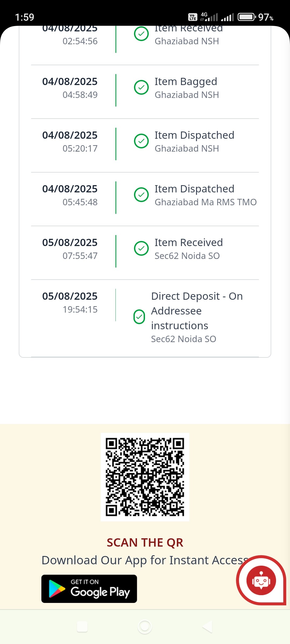Tap check icon for Sec62 Noida received

pos(141,248)
